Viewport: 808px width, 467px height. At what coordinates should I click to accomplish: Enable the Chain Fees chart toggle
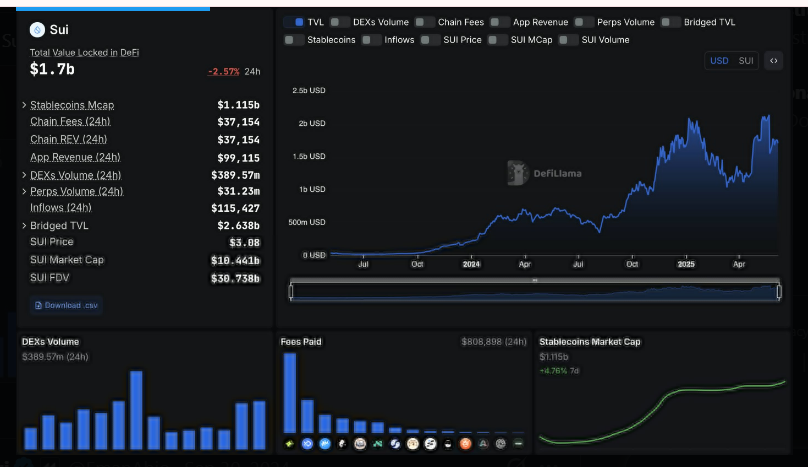(424, 22)
